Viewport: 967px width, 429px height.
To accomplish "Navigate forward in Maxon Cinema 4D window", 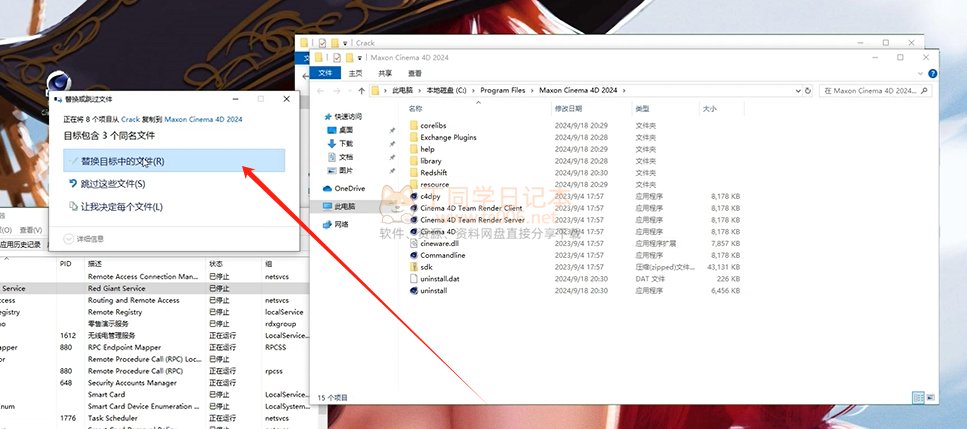I will (336, 91).
